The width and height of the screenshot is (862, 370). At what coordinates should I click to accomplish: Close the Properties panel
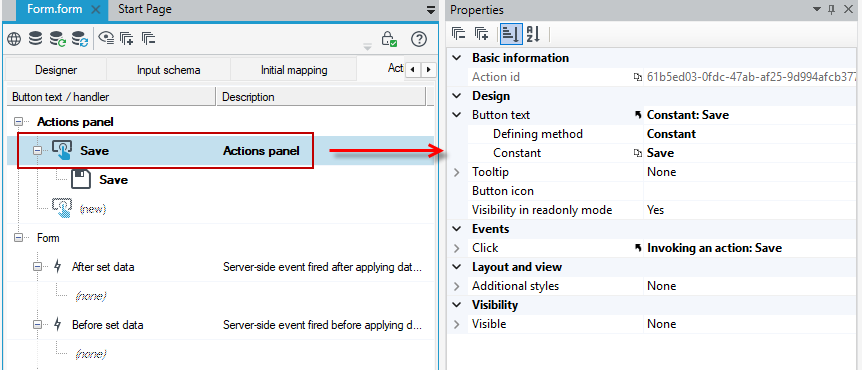pyautogui.click(x=848, y=9)
